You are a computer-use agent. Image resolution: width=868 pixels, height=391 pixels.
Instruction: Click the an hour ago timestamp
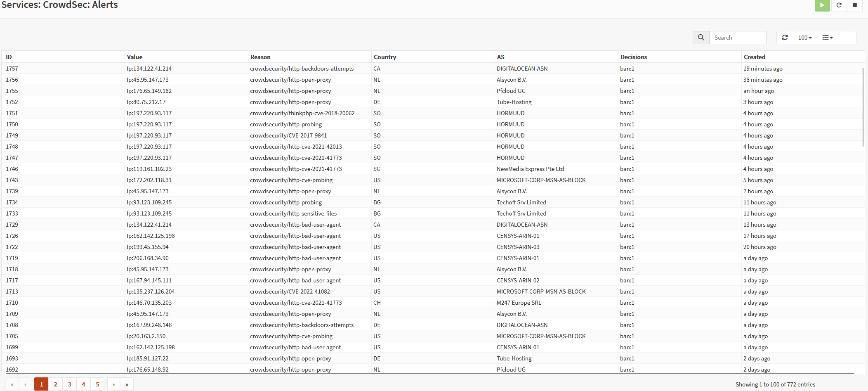(x=759, y=91)
